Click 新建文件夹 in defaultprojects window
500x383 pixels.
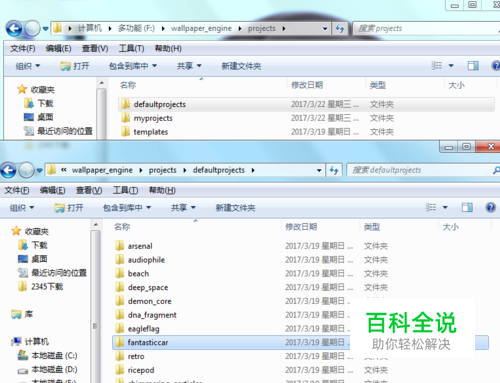pyautogui.click(x=235, y=208)
